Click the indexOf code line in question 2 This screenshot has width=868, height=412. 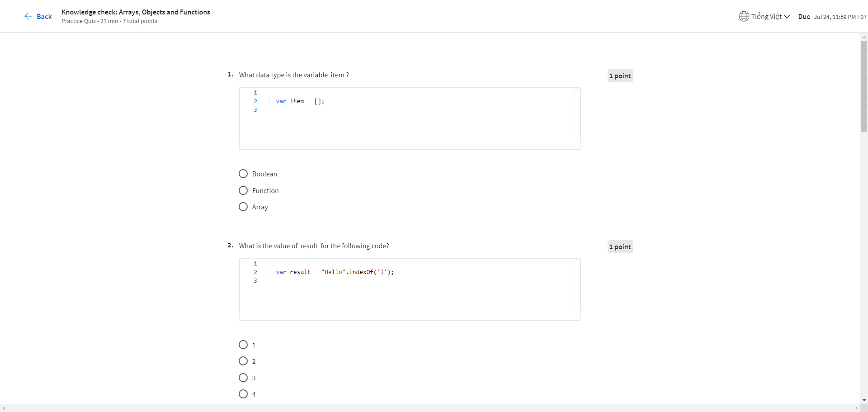pos(335,272)
